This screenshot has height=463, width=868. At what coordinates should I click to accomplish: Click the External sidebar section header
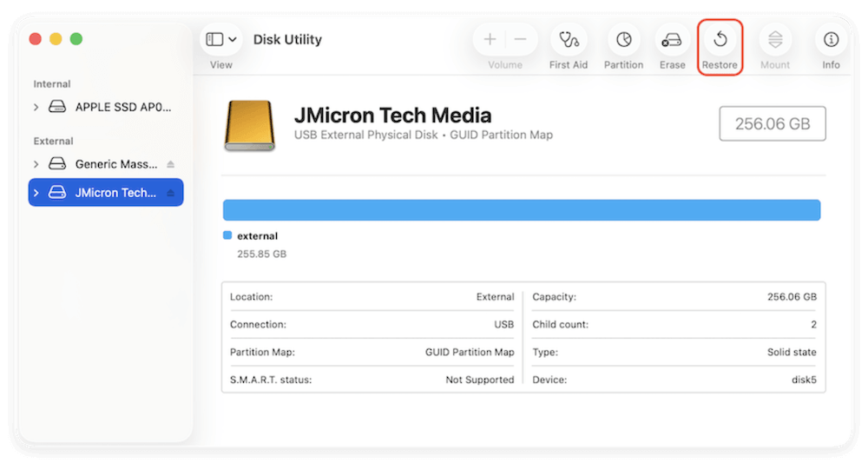click(53, 142)
